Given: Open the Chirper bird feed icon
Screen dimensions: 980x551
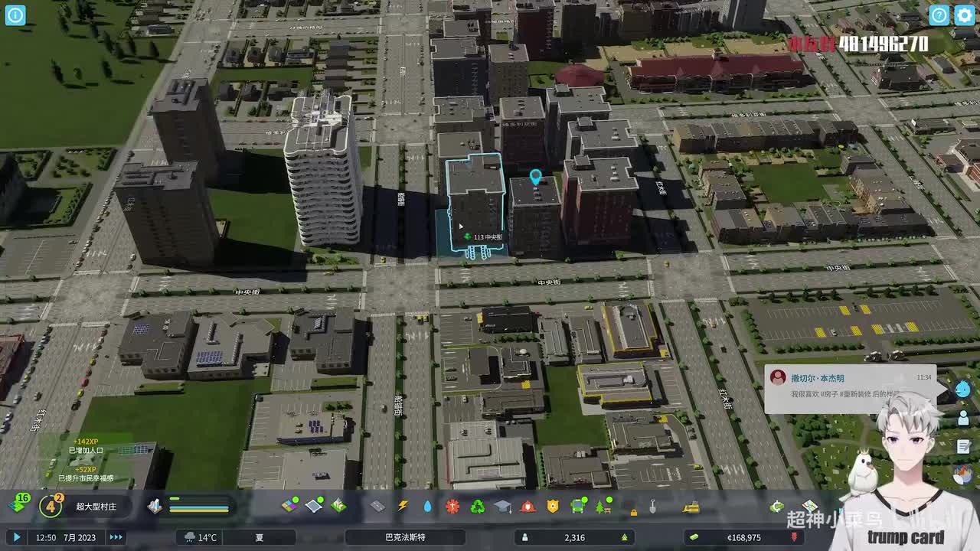Looking at the screenshot, I should pos(963,390).
